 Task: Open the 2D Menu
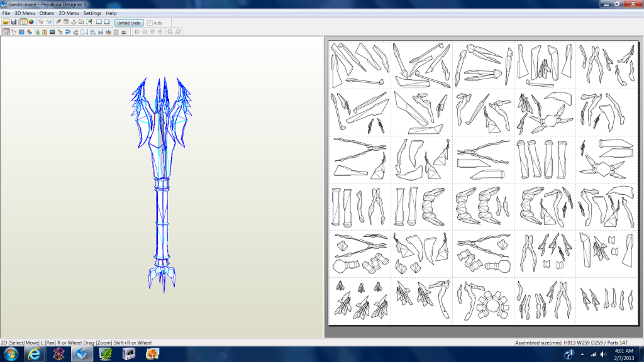click(69, 13)
